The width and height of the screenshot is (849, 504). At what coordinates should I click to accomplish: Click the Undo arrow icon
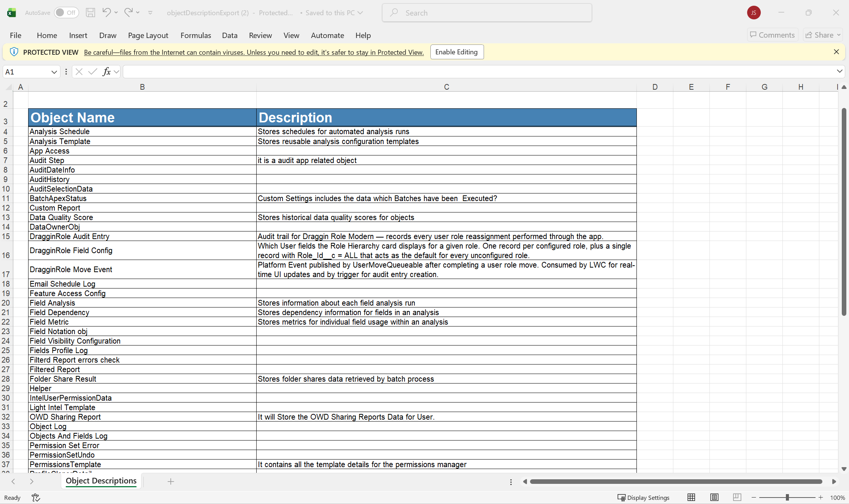pos(106,13)
